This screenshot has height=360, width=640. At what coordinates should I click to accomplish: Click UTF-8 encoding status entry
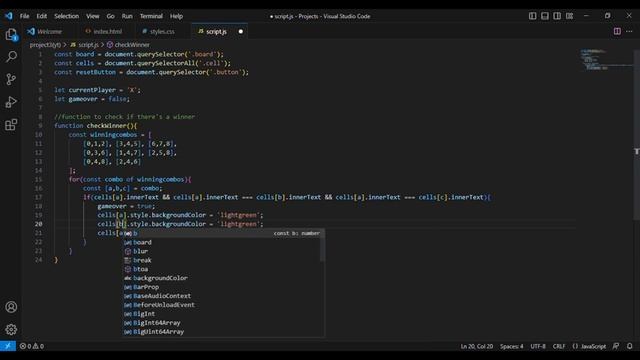click(x=538, y=346)
